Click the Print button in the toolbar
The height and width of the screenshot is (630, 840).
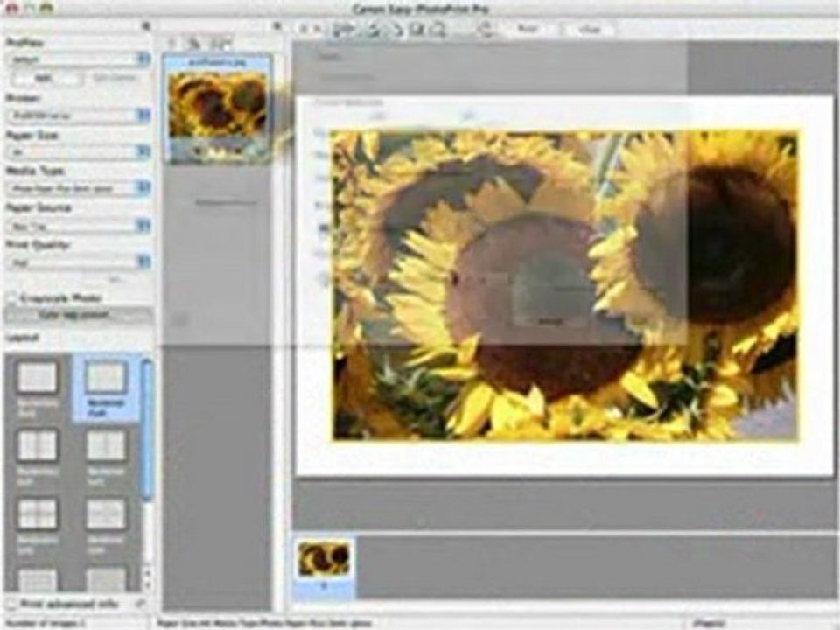click(x=528, y=28)
